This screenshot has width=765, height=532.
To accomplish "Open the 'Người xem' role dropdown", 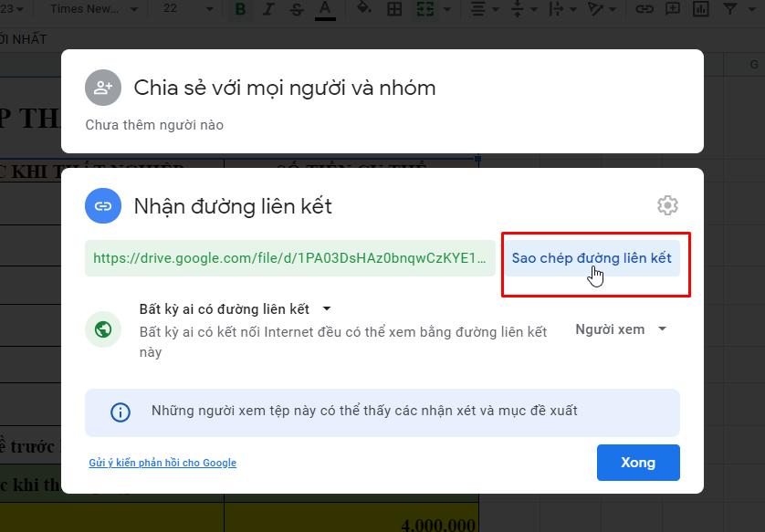I will click(621, 329).
